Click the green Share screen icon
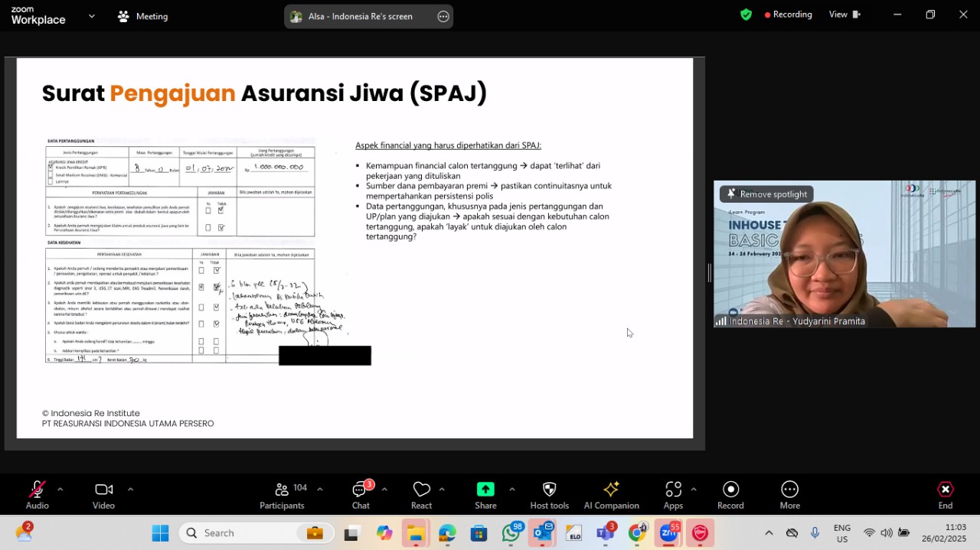This screenshot has height=550, width=980. click(485, 490)
